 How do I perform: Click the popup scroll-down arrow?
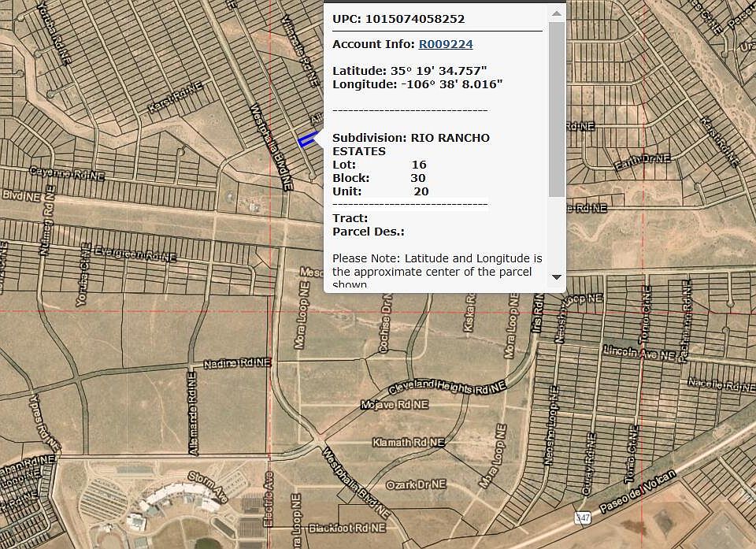pos(557,276)
